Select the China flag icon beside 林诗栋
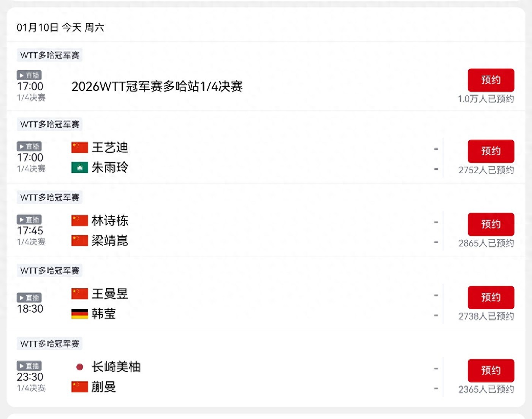 pos(79,220)
